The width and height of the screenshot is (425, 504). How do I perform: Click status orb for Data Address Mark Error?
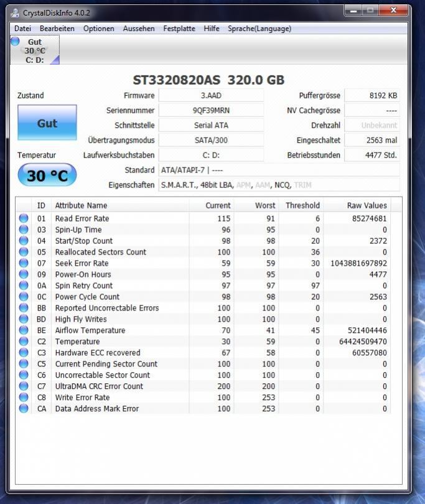[x=24, y=408]
